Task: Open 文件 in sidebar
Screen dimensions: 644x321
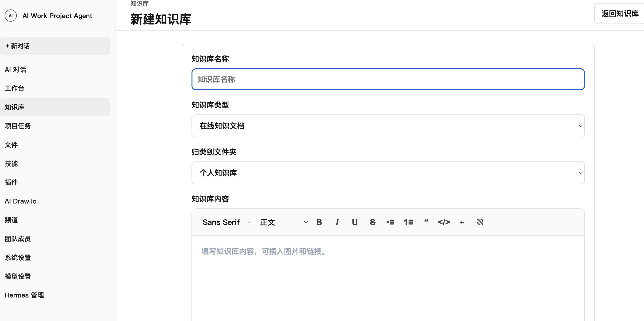Action: 55,145
